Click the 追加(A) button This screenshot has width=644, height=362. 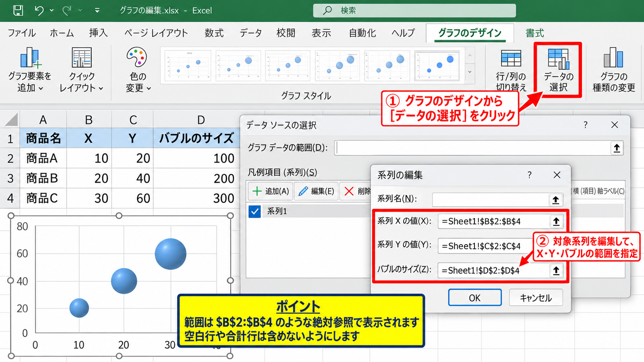[270, 191]
